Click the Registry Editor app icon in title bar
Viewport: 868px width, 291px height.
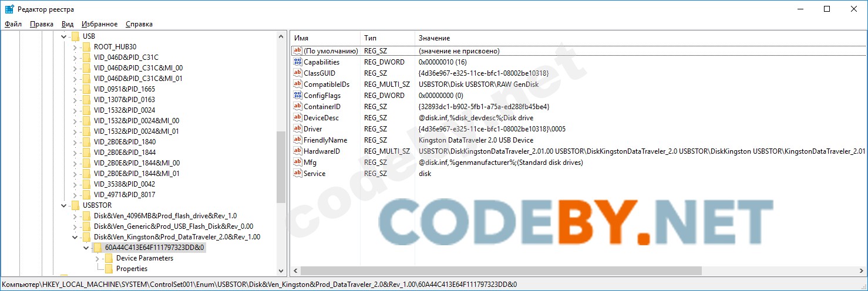[9, 9]
